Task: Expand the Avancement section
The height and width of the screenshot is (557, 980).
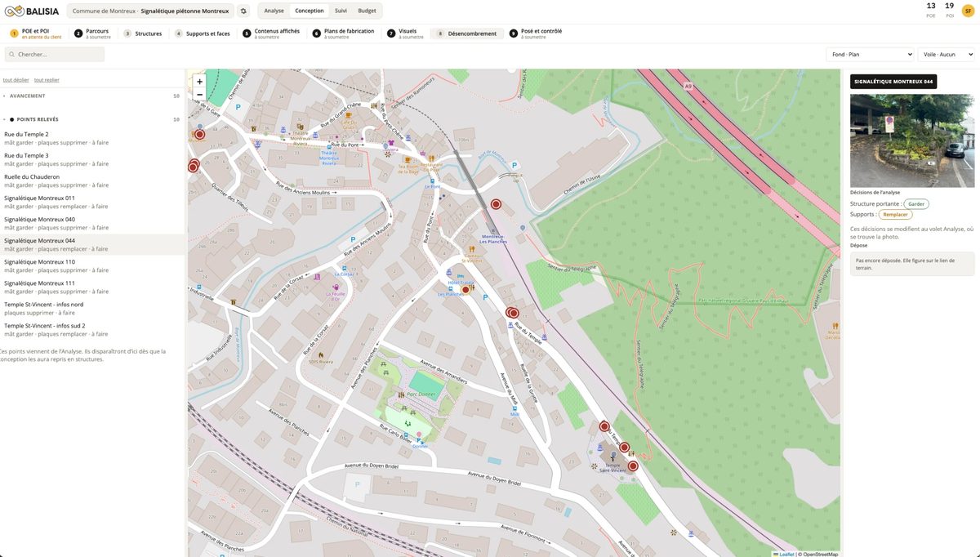Action: (x=91, y=96)
